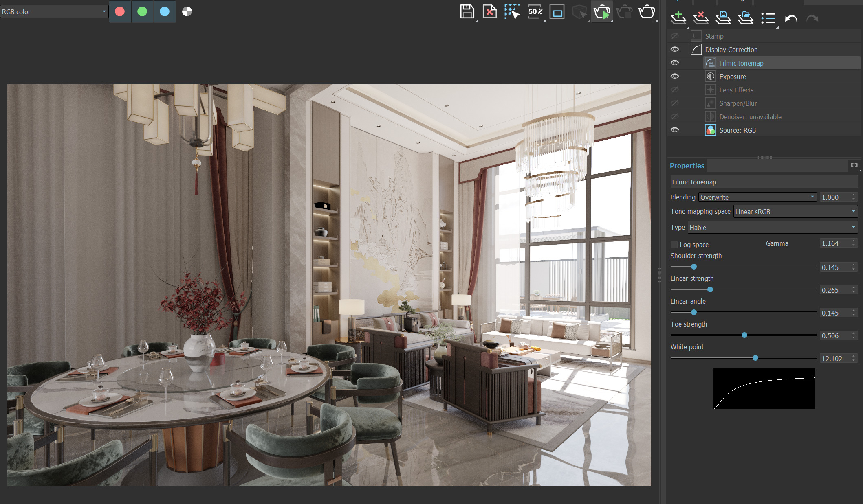Hide the Source: RGB layer
This screenshot has height=504, width=863.
pyautogui.click(x=675, y=130)
